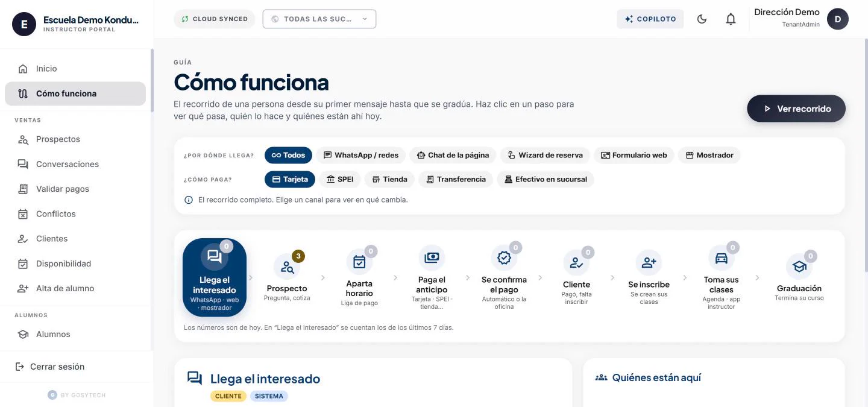Open notifications with the bell icon
Image resolution: width=868 pixels, height=407 pixels.
(x=731, y=19)
